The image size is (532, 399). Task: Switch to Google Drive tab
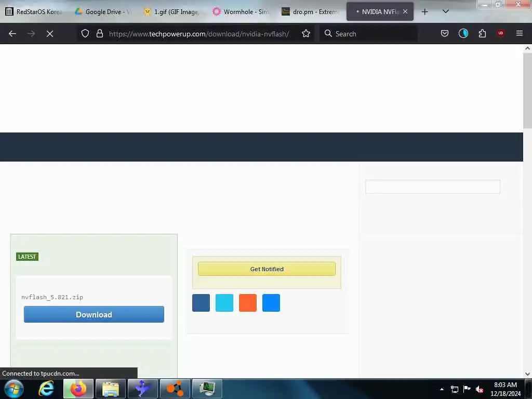pyautogui.click(x=103, y=12)
